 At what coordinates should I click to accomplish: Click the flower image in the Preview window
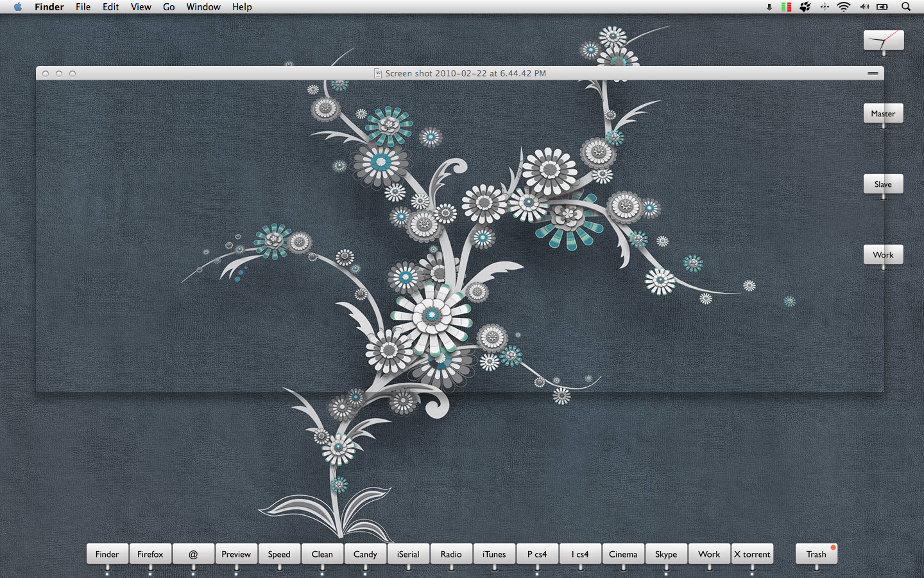pos(459,236)
